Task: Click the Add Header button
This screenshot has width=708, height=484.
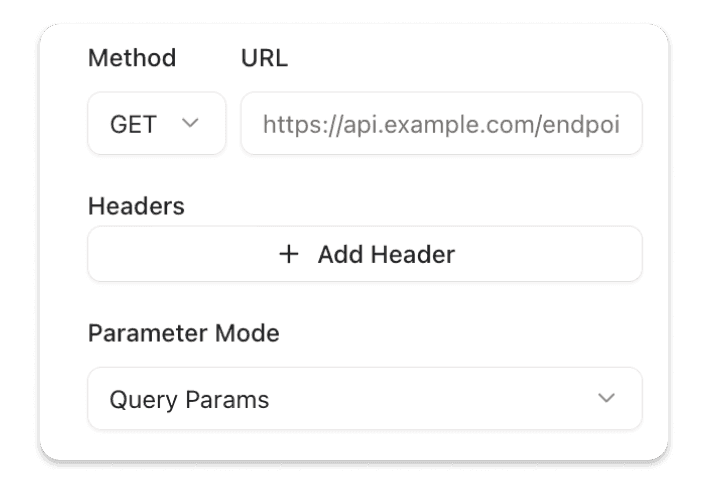Action: (x=365, y=254)
